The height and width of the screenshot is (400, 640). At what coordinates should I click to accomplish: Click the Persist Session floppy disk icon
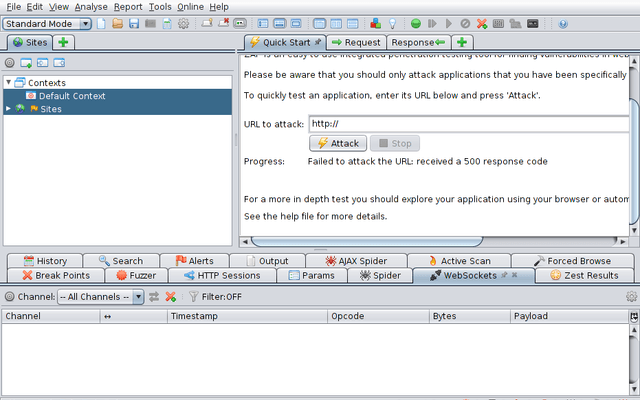pos(134,24)
